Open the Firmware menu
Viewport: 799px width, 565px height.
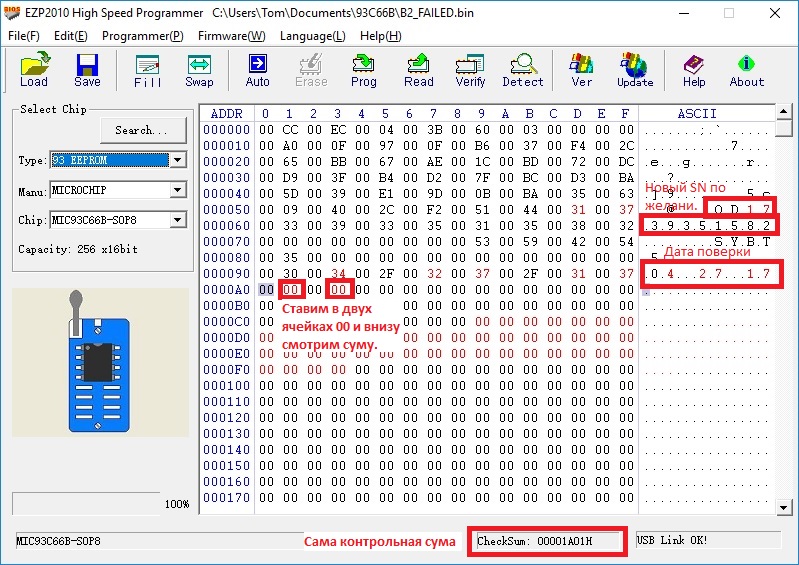231,36
